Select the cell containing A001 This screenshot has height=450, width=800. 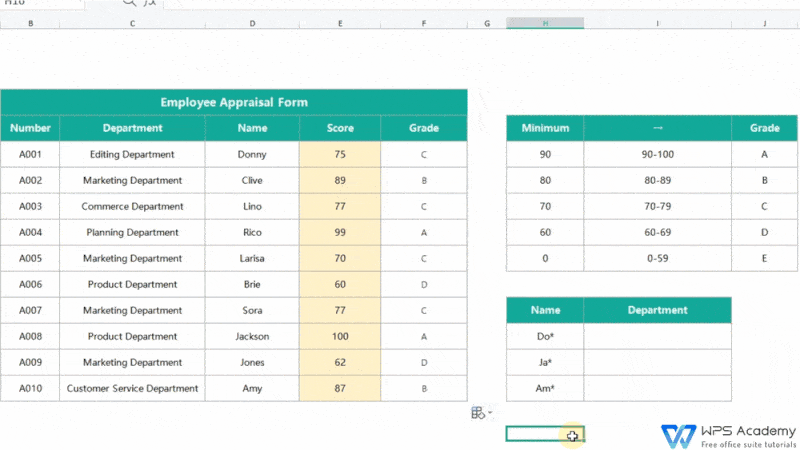click(30, 154)
